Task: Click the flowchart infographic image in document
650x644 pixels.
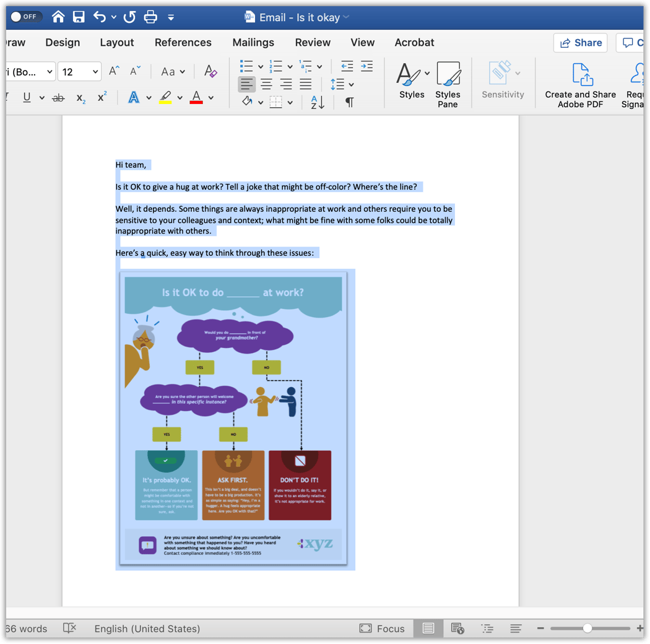Action: [233, 419]
